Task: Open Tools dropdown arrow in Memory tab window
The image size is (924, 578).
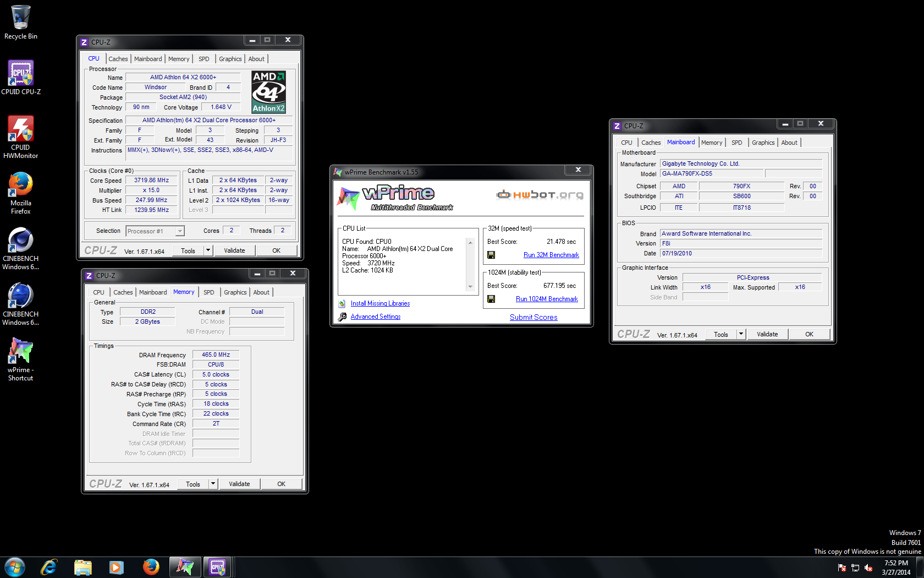Action: click(213, 484)
